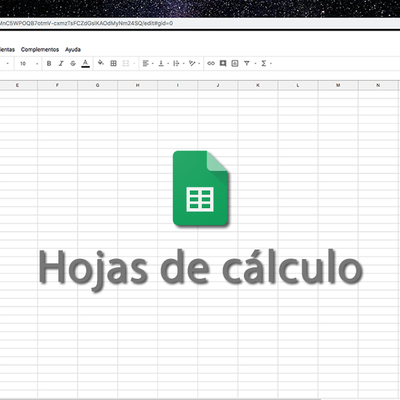Viewport: 400px width, 400px height.
Task: Select column M header
Action: (x=338, y=85)
